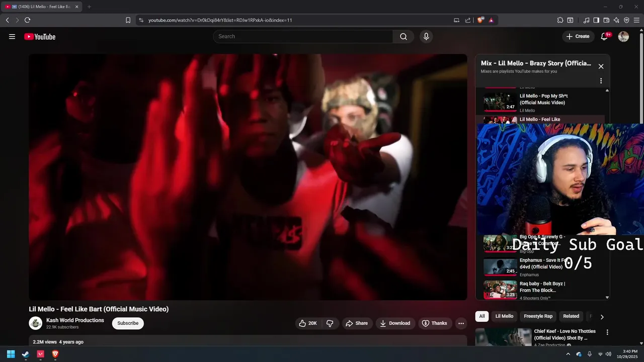Image resolution: width=644 pixels, height=362 pixels.
Task: Open picture-in-picture icon in address bar
Action: 456,20
